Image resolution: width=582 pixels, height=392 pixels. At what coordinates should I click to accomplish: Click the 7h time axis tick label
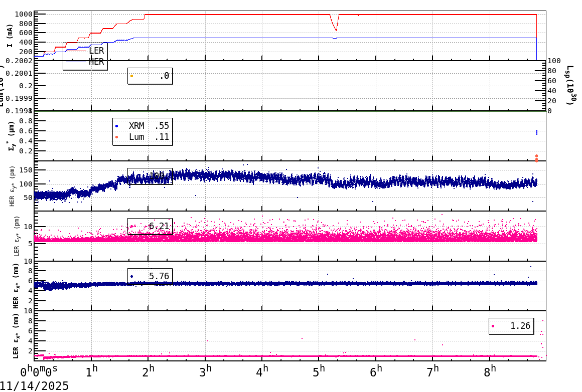433,371
